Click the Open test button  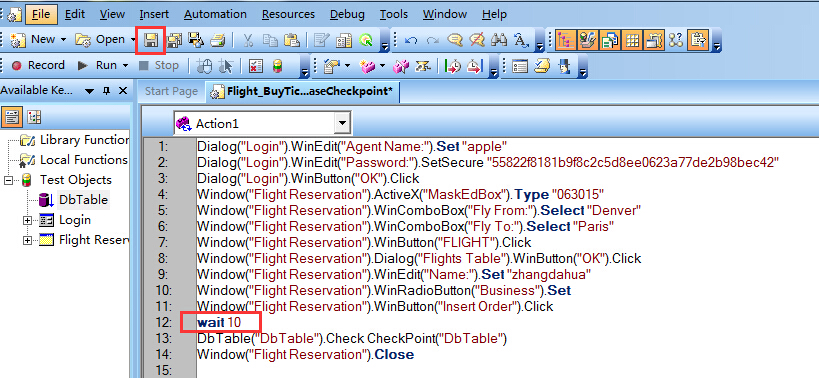(101, 40)
